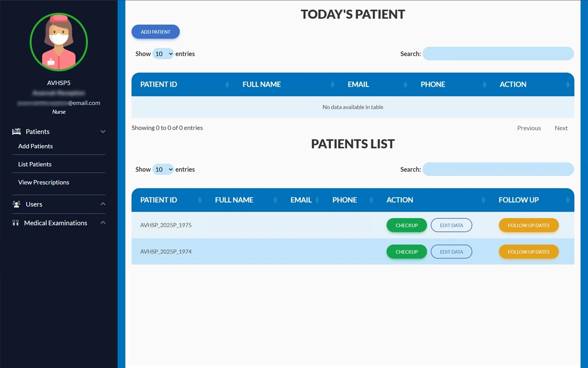Click the Users group icon in sidebar

[17, 204]
